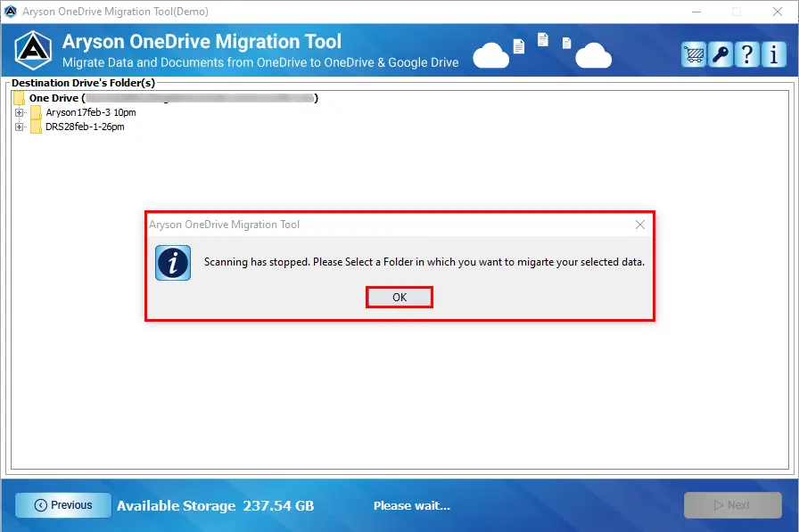Click the Destination Drive's Folder(s) label
799x532 pixels.
(x=83, y=83)
